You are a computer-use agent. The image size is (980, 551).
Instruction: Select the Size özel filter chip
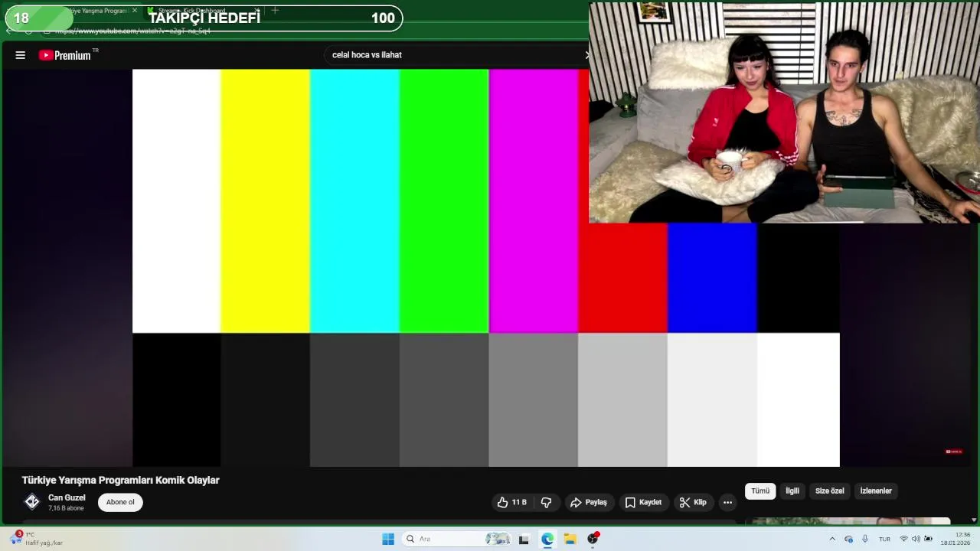[829, 491]
